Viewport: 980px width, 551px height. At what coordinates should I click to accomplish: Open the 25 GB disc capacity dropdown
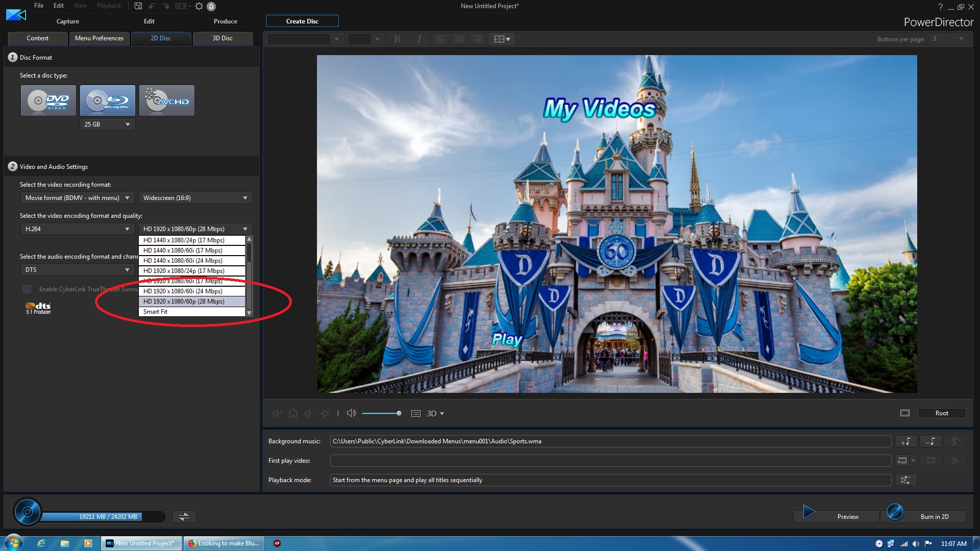point(108,124)
